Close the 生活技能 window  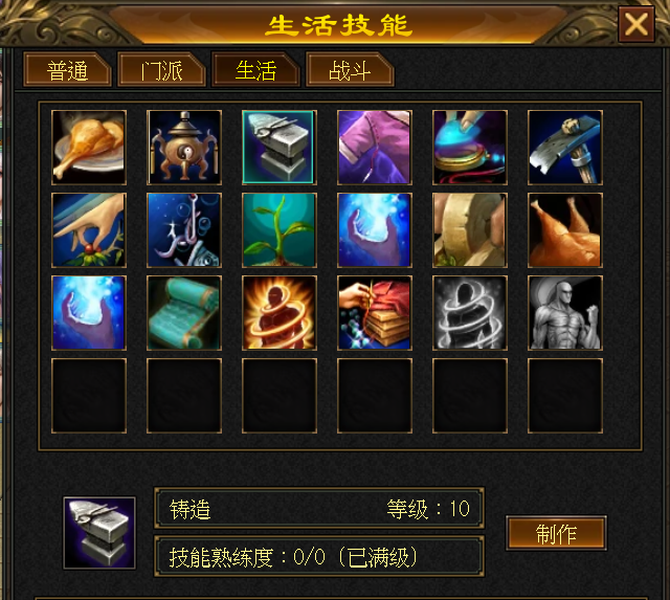click(636, 24)
